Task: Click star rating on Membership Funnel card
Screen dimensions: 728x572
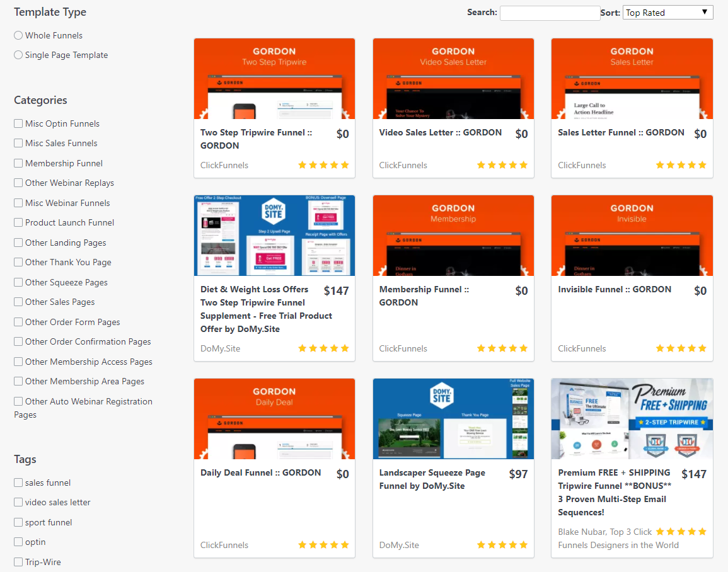Action: click(502, 348)
